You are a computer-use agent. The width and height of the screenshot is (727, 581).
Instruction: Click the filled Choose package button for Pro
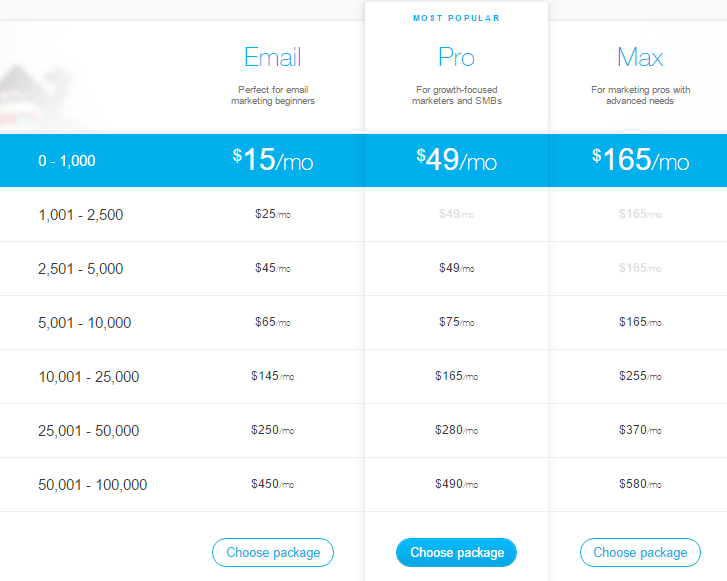[456, 552]
